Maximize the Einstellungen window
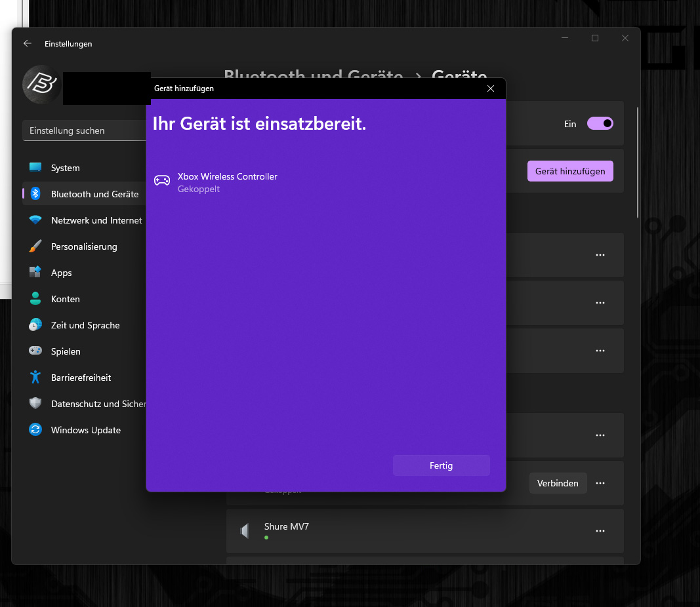Screen dimensions: 700x607 pos(594,38)
